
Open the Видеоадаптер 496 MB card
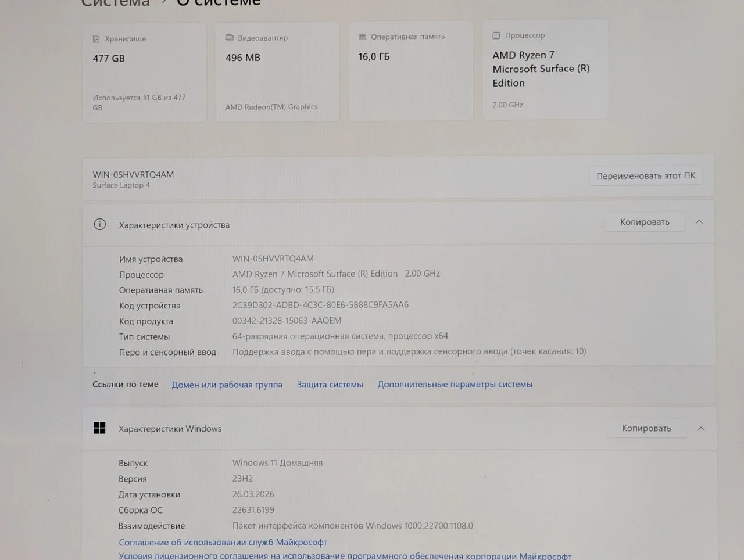click(277, 72)
